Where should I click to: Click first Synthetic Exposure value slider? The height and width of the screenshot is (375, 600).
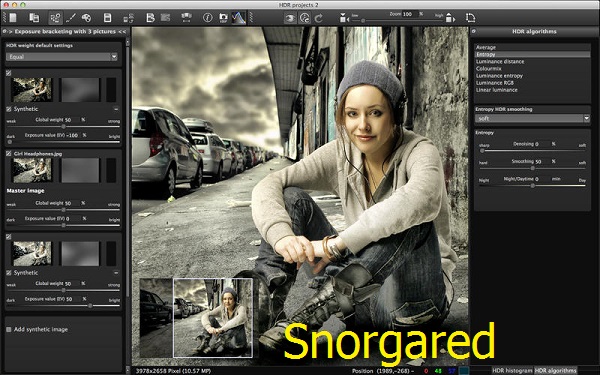click(x=63, y=142)
